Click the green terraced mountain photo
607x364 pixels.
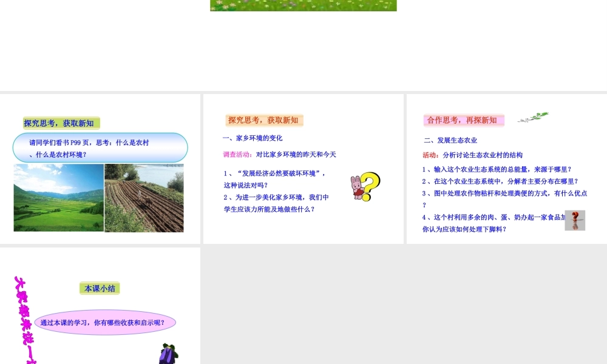coord(59,198)
